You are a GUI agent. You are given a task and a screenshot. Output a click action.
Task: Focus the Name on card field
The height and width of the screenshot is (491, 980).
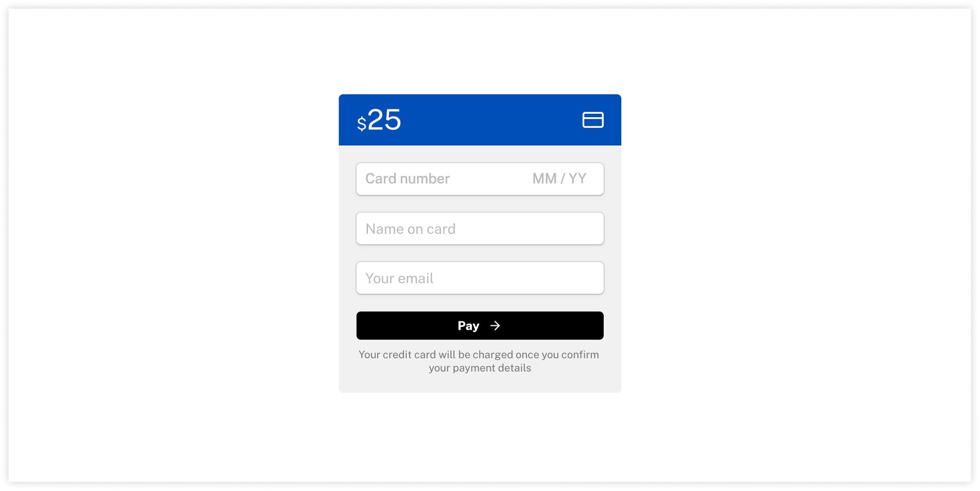(480, 228)
